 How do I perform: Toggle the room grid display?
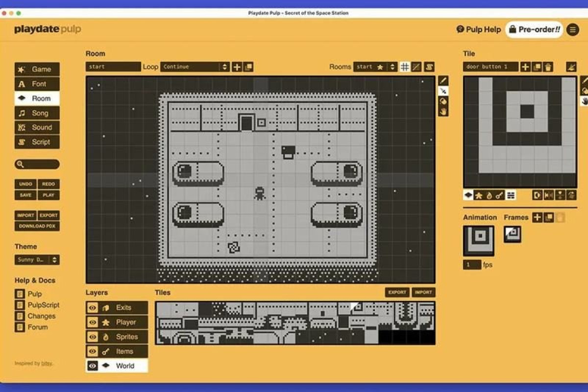pos(405,67)
